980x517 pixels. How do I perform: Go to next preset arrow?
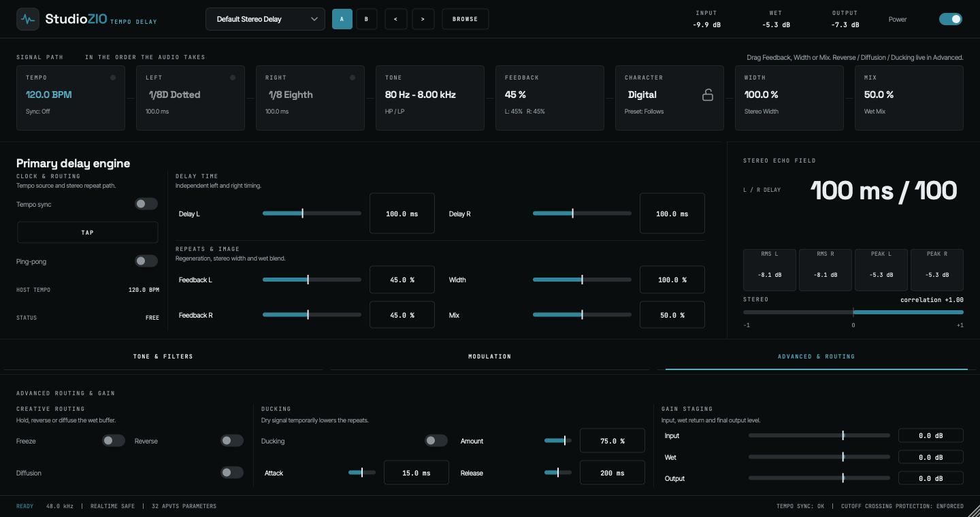[423, 19]
